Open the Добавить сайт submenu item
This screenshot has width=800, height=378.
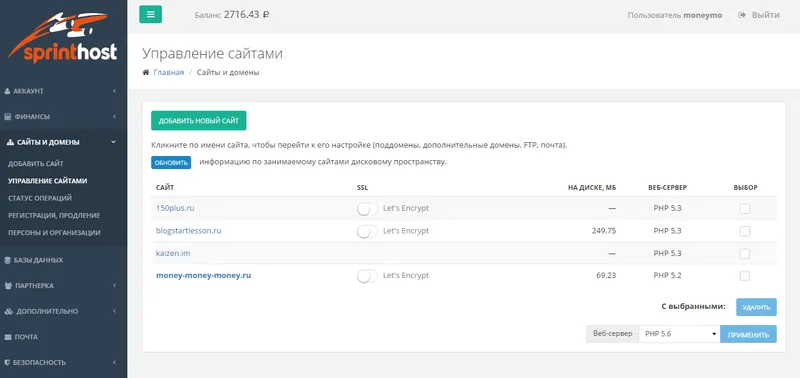36,164
